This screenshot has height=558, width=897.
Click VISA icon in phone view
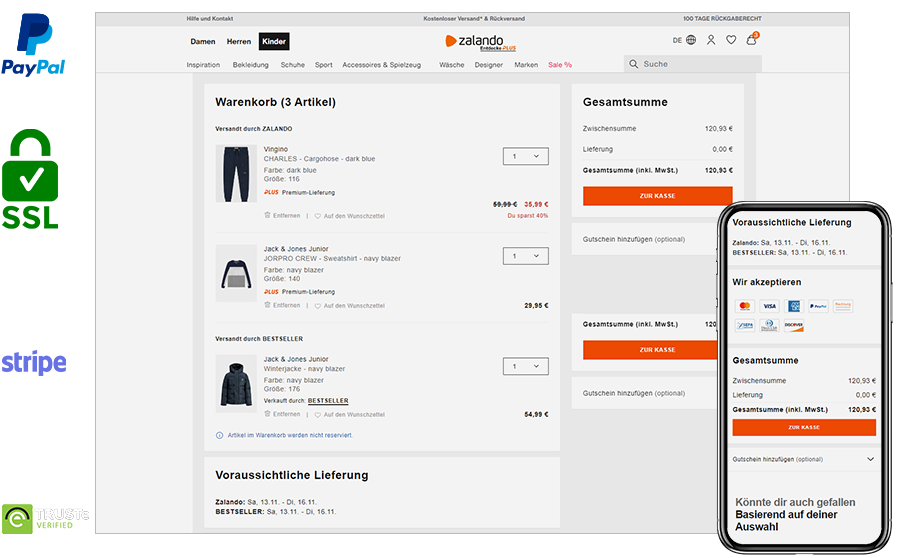(x=769, y=306)
